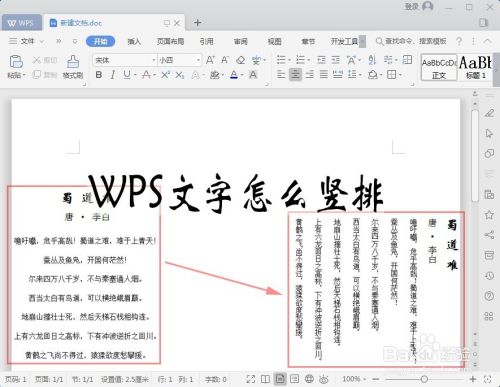Screen dimensions: 500x387
Task: Click the increase indent icon
Action: click(336, 60)
